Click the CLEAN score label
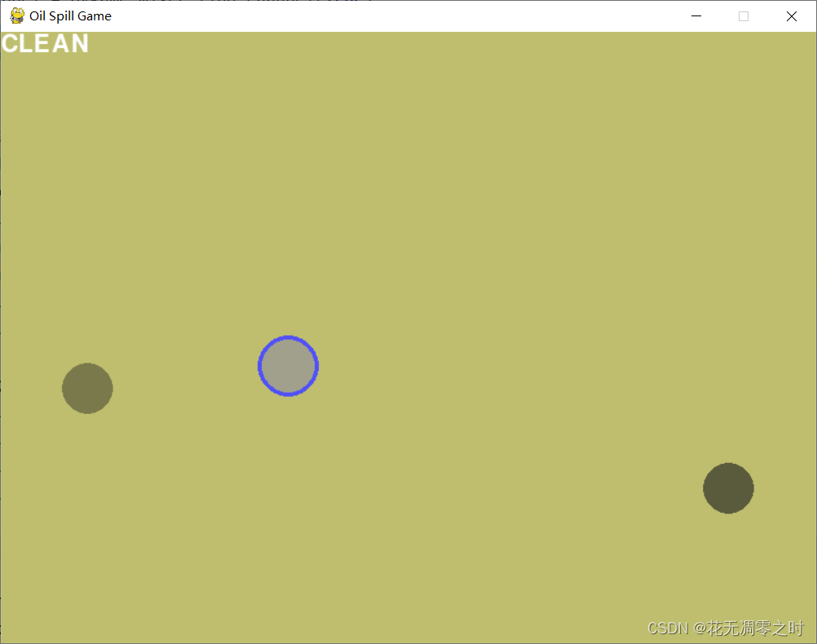Viewport: 817px width, 644px height. click(x=45, y=44)
